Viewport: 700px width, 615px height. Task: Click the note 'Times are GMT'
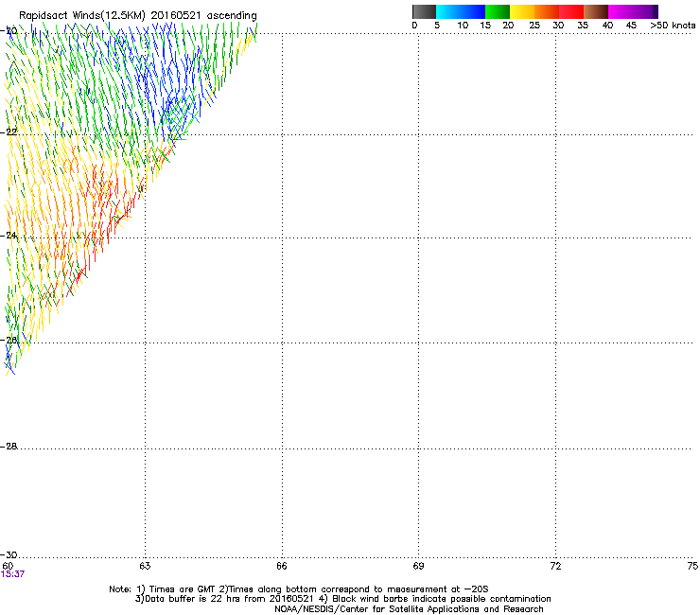pos(181,589)
